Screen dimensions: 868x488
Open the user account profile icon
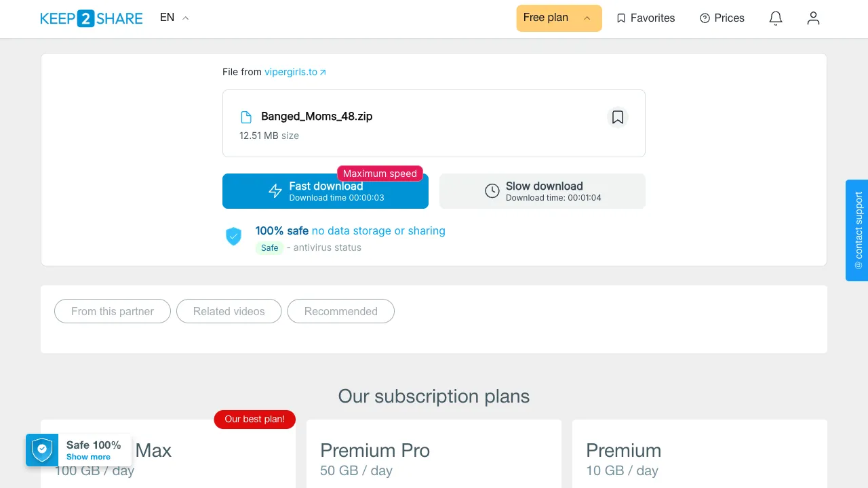(x=813, y=18)
